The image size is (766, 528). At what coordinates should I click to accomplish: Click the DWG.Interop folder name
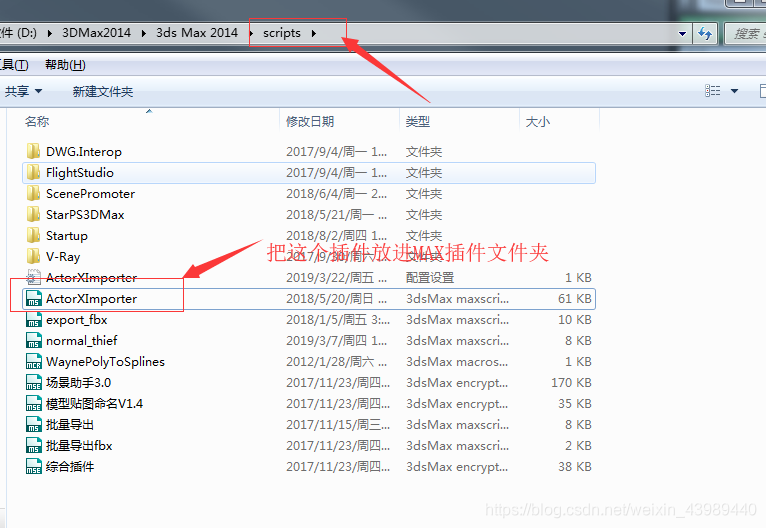[x=84, y=152]
